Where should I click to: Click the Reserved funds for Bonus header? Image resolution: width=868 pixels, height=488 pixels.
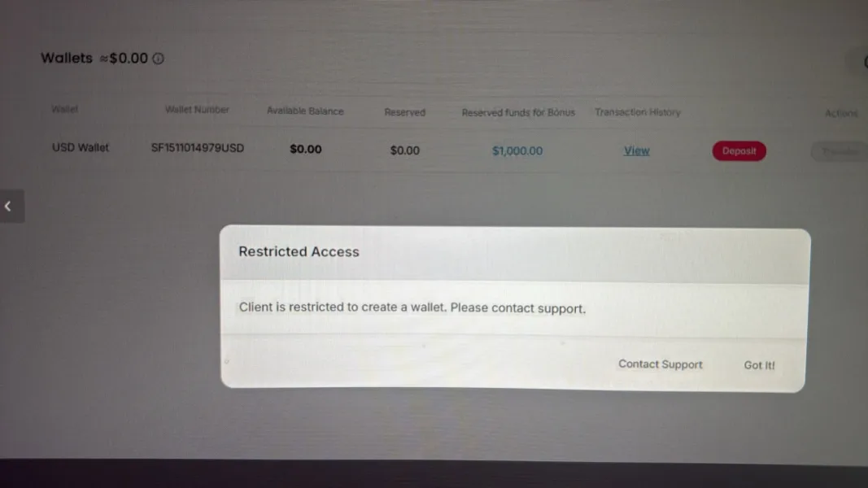tap(518, 113)
